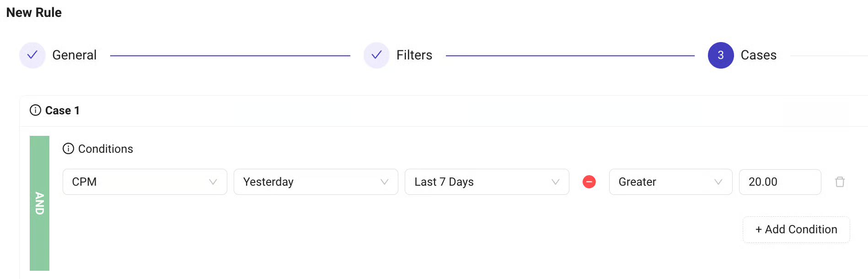Image resolution: width=868 pixels, height=279 pixels.
Task: Click the General step checkmark icon
Action: (32, 55)
